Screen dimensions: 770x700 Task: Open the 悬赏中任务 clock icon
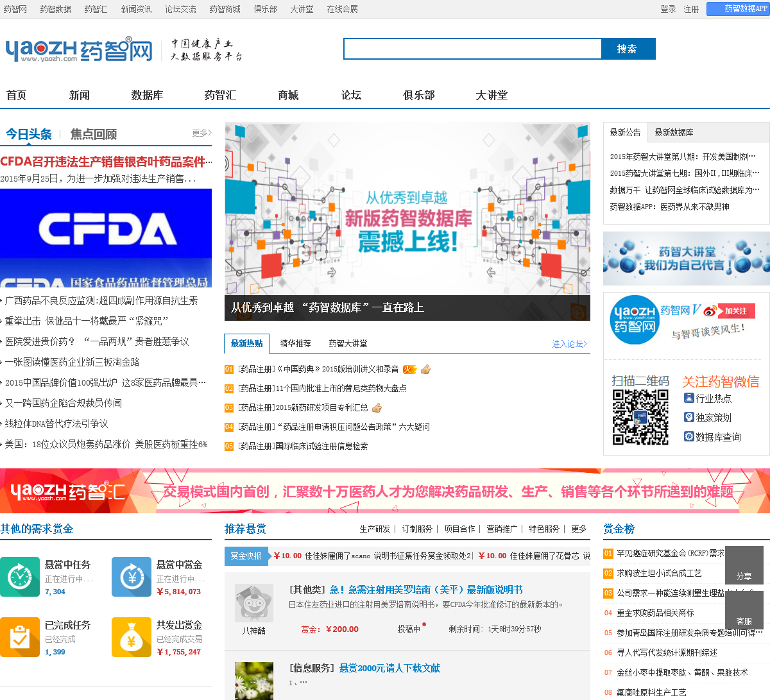[20, 577]
